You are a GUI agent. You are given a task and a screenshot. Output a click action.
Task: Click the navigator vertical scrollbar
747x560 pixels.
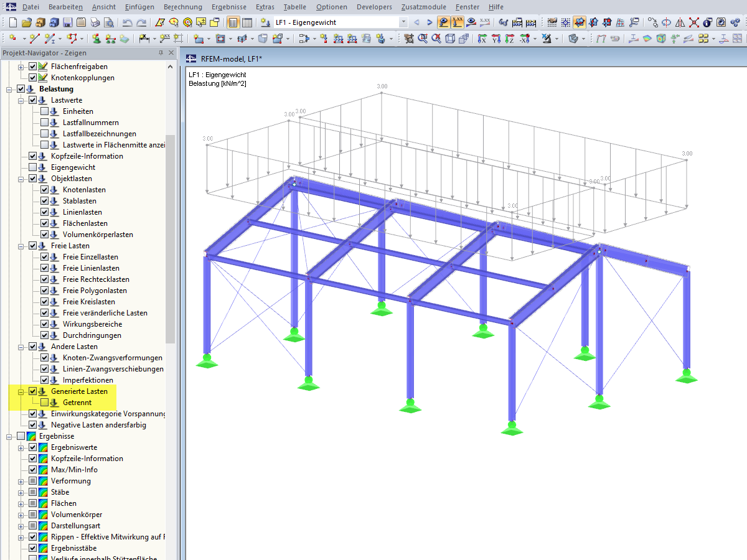tap(171, 240)
